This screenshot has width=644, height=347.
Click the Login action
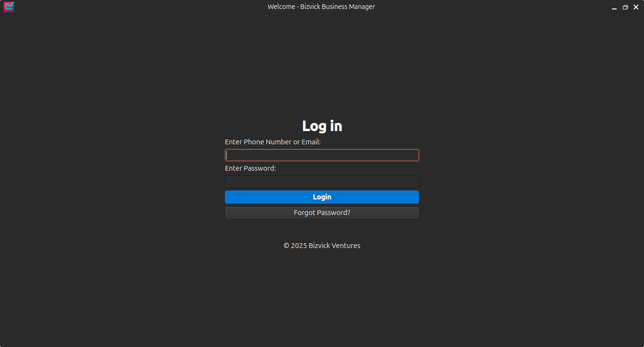[322, 197]
